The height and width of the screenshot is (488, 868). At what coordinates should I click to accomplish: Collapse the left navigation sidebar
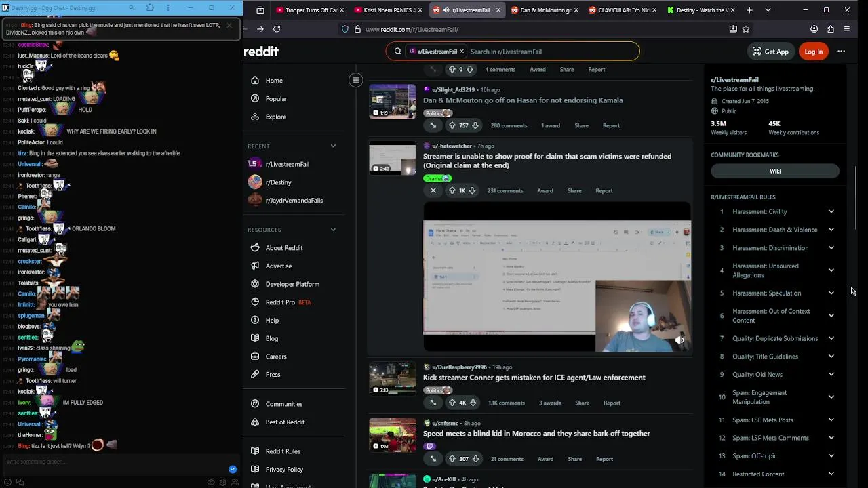355,80
